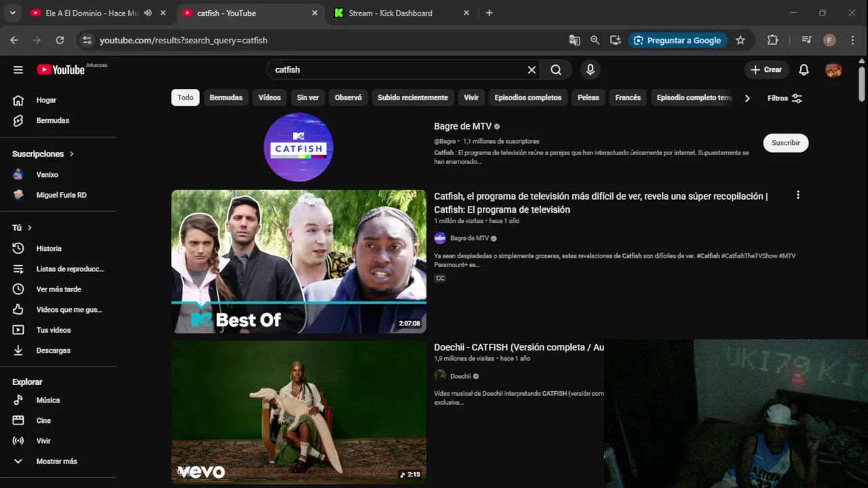
Task: Open the account avatar menu
Action: (x=833, y=70)
